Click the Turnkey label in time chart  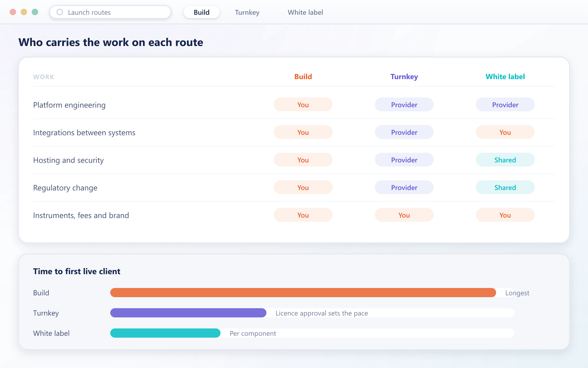pos(46,313)
